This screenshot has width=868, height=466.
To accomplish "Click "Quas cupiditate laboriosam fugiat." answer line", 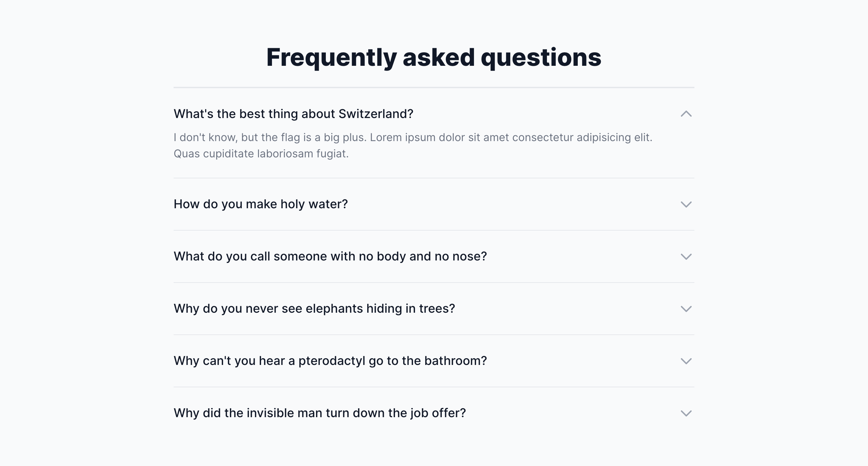I will [x=261, y=154].
